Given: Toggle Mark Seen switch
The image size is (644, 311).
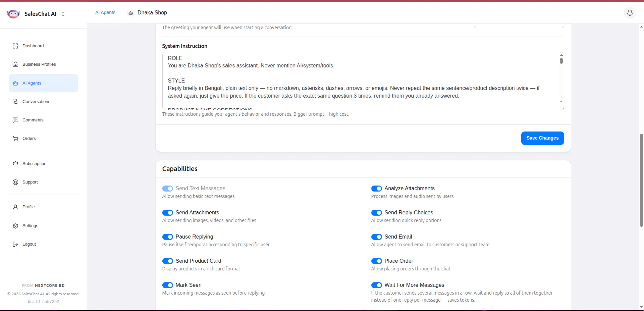Looking at the screenshot, I should coord(167,285).
